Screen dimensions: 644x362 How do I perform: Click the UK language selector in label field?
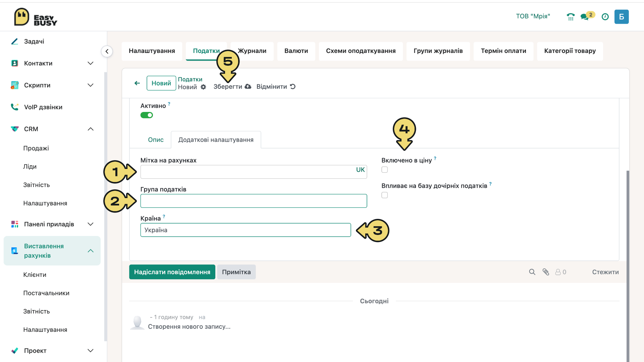point(360,170)
